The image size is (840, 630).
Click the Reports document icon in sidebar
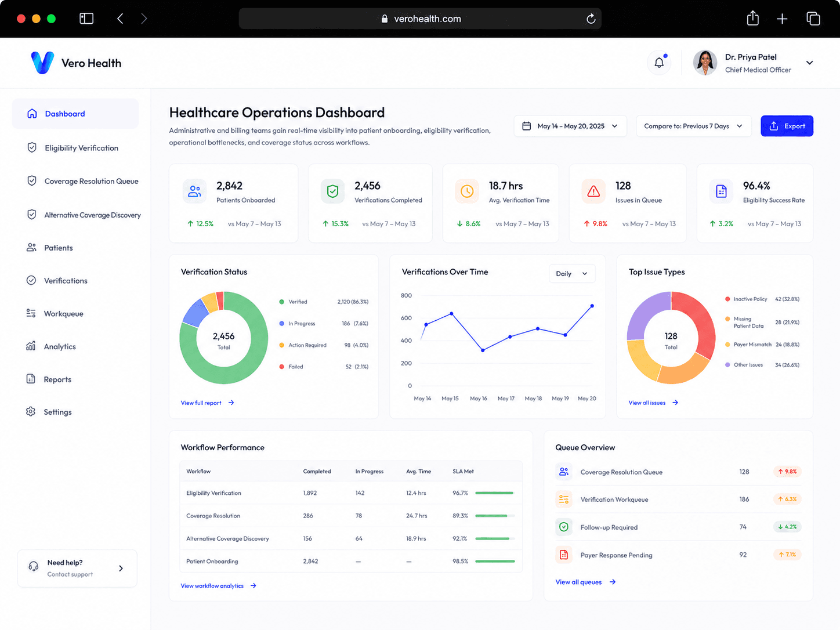(31, 379)
